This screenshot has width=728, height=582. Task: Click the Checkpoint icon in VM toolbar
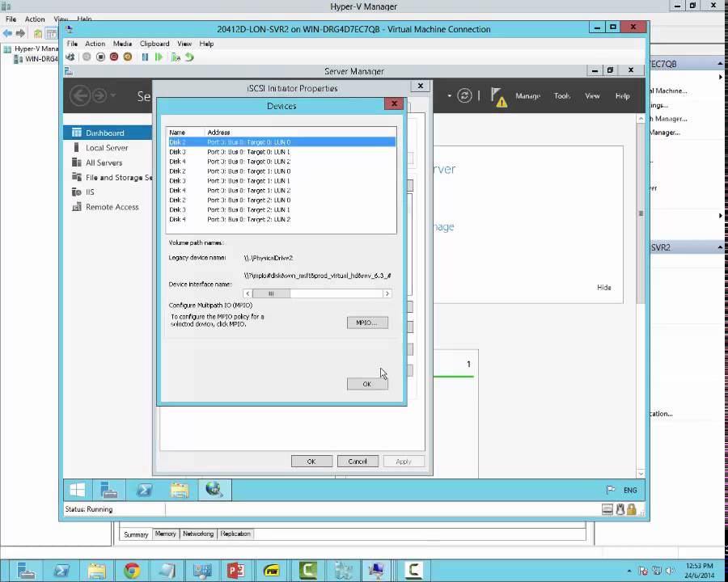tap(176, 57)
